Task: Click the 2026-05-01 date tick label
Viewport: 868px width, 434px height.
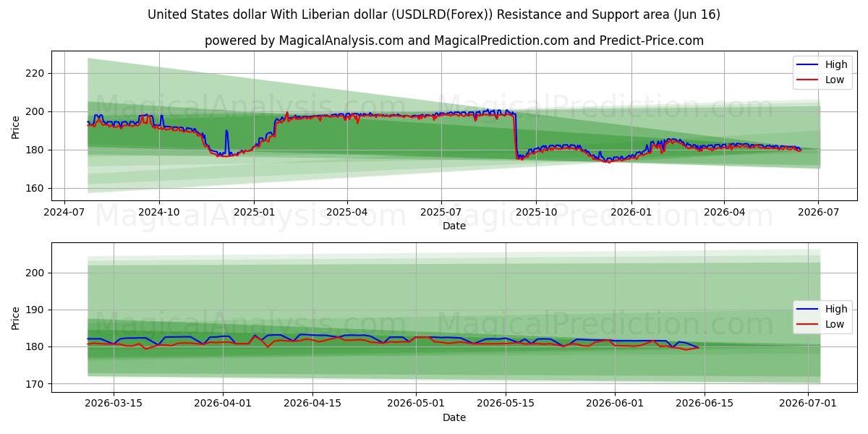Action: click(416, 404)
